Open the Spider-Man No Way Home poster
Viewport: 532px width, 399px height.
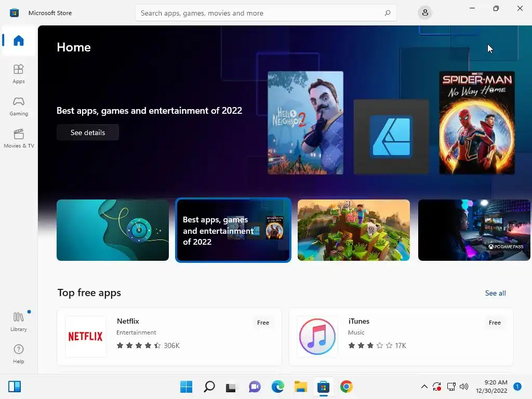pos(477,123)
